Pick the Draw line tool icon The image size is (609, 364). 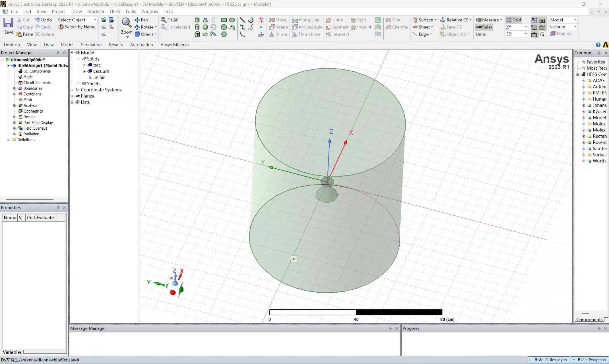point(242,20)
